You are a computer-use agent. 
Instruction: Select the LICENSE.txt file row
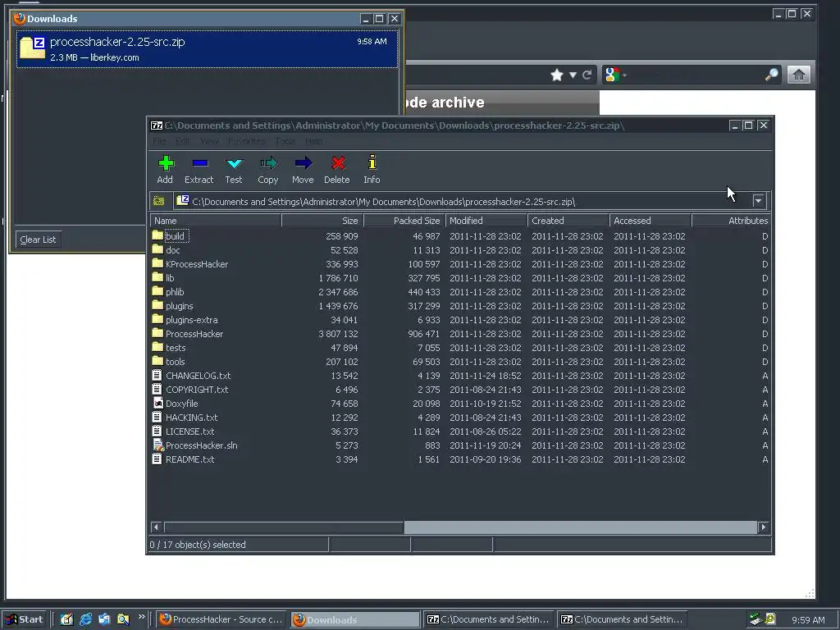pyautogui.click(x=460, y=431)
